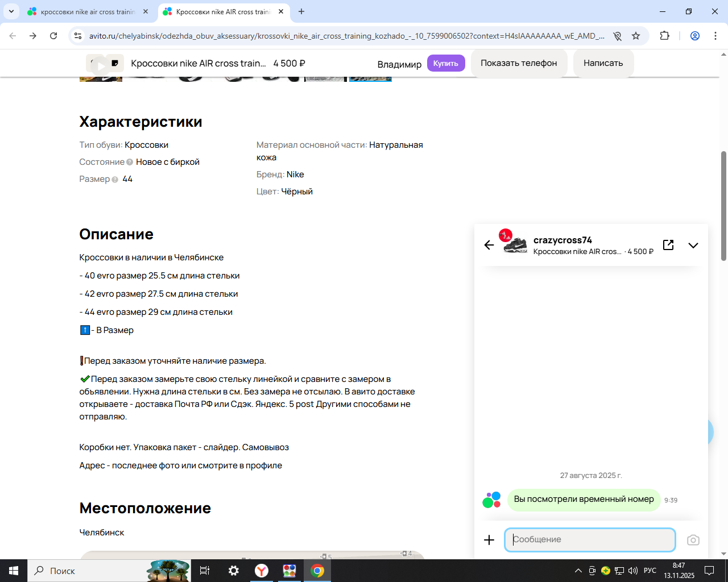Show hidden system tray icons
The height and width of the screenshot is (582, 728).
tap(578, 571)
